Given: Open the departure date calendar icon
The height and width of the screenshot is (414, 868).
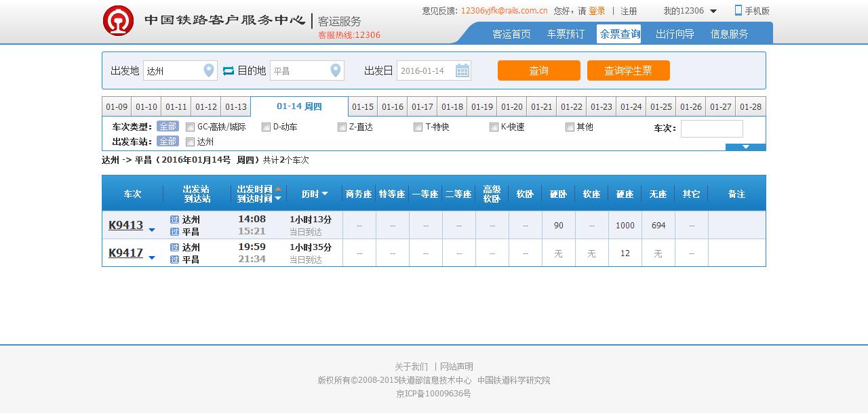Looking at the screenshot, I should [462, 70].
